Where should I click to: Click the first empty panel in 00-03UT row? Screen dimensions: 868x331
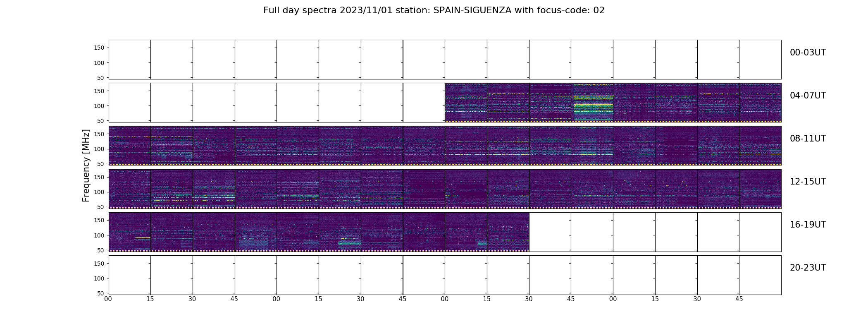[x=130, y=60]
